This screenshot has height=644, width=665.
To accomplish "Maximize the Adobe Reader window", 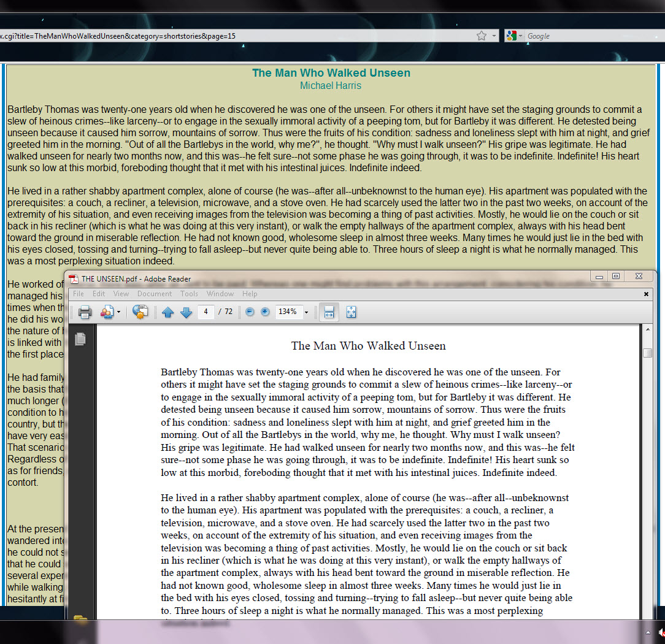I will [x=616, y=276].
